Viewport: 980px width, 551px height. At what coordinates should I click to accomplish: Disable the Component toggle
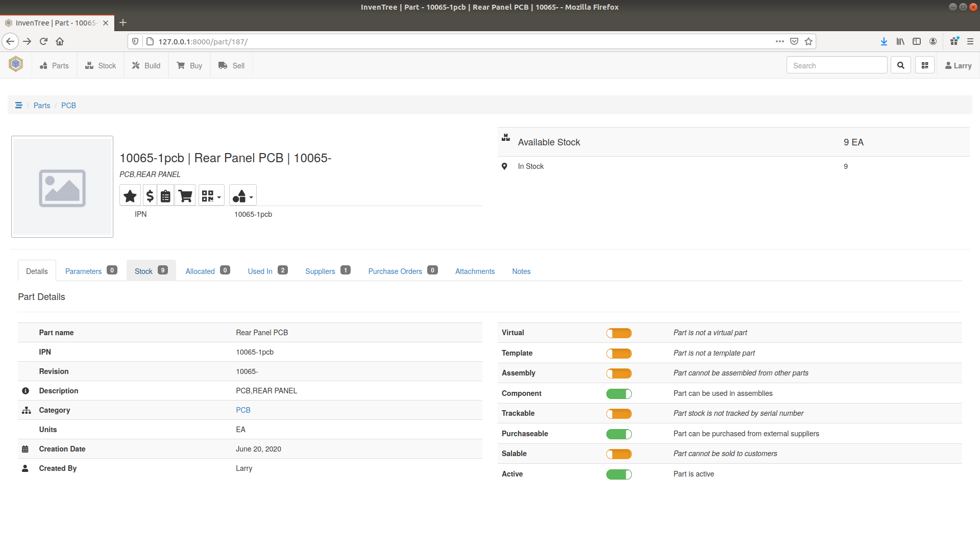[x=619, y=393]
